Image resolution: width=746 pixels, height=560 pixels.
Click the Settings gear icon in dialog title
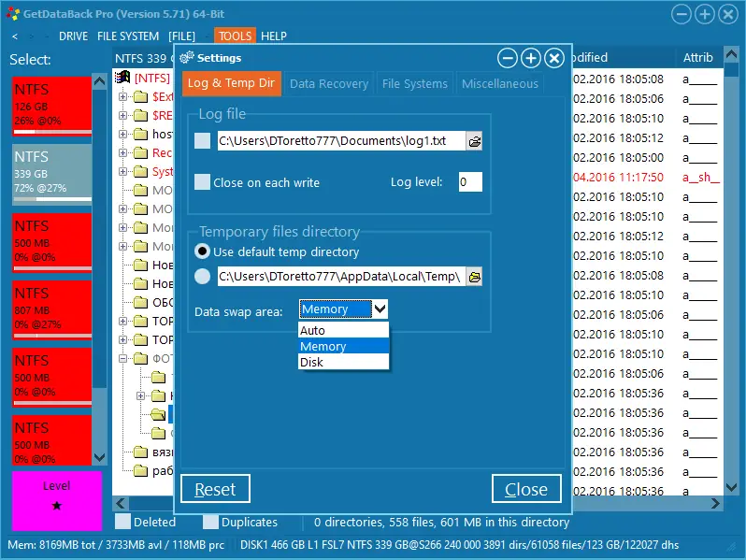[187, 58]
